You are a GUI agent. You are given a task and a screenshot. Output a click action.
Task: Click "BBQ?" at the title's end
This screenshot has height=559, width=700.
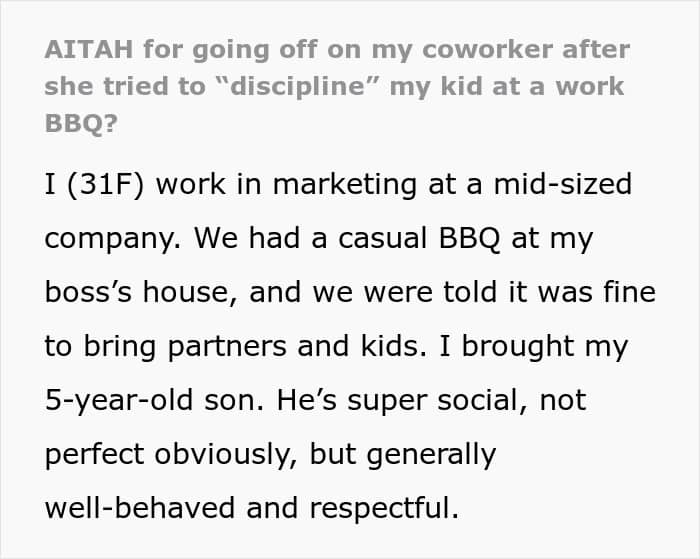[81, 123]
